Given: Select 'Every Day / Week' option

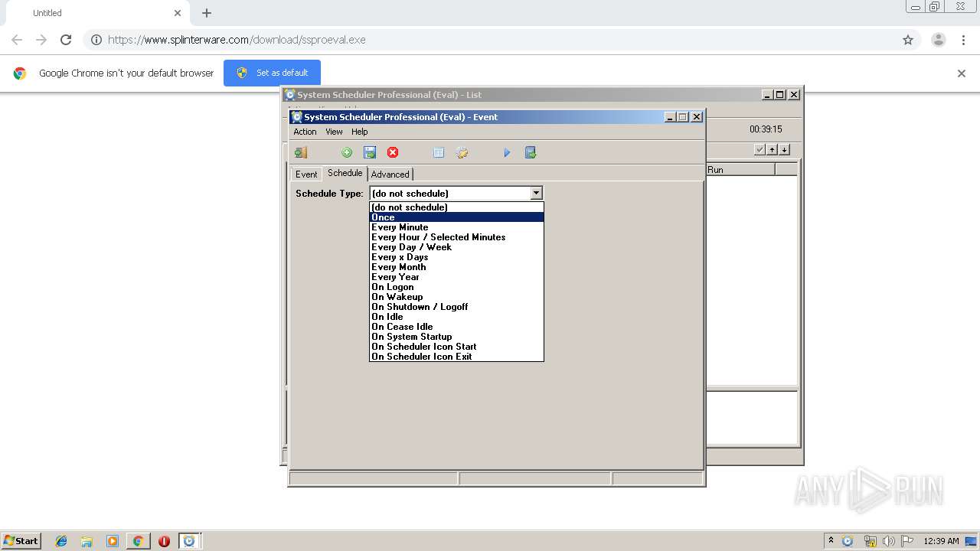Looking at the screenshot, I should click(456, 247).
